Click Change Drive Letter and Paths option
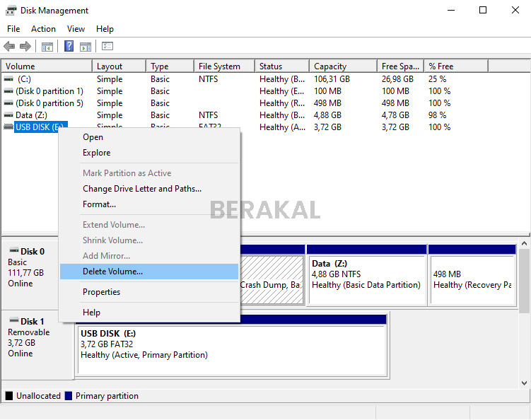531x420 pixels. coord(141,189)
